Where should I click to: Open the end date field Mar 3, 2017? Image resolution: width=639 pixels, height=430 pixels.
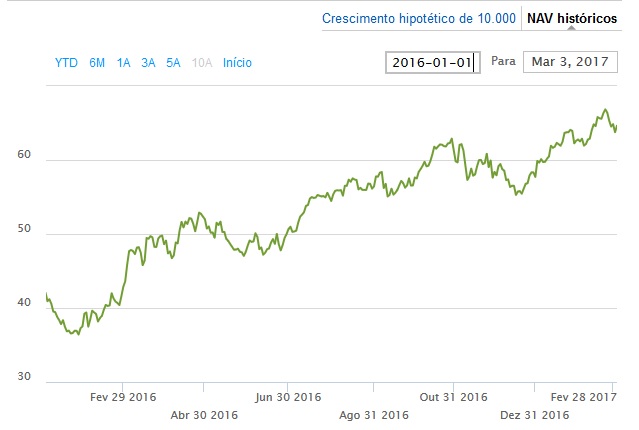(x=570, y=62)
